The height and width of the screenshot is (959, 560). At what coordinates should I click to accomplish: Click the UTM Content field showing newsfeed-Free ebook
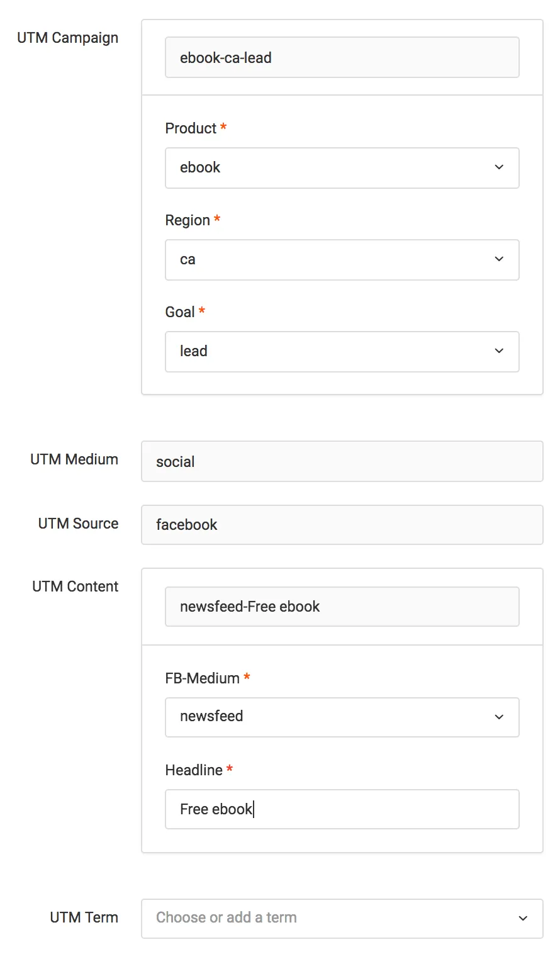point(342,606)
